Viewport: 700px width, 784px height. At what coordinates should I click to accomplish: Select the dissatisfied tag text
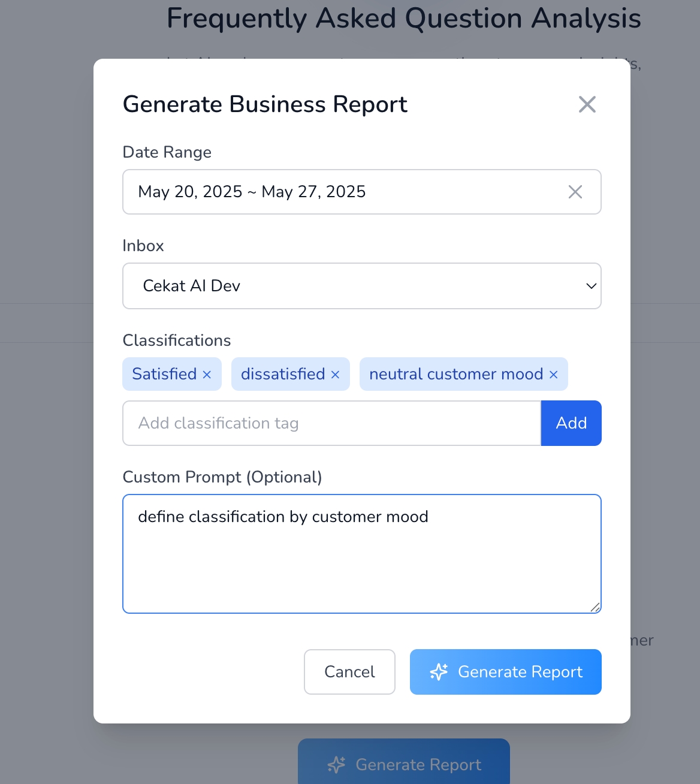click(282, 374)
